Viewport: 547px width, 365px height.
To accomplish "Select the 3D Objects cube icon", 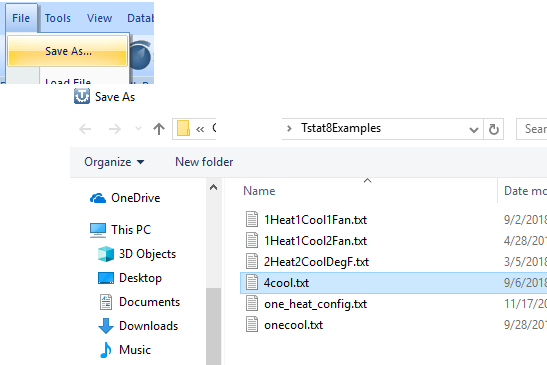I will [106, 254].
